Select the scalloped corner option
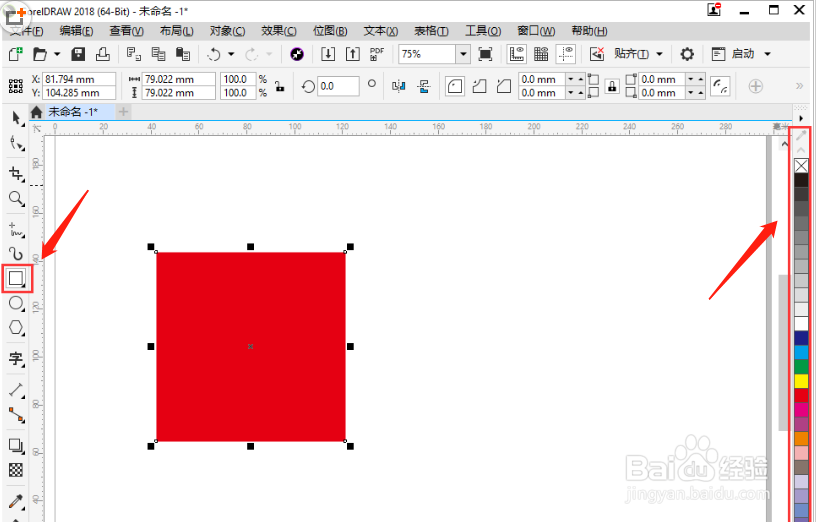This screenshot has height=522, width=816. point(479,86)
